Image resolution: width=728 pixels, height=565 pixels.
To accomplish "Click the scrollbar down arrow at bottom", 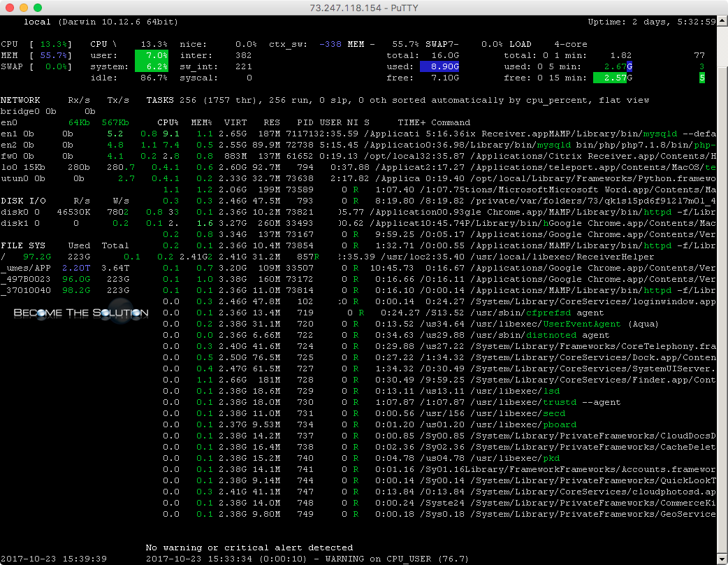I will [x=722, y=559].
